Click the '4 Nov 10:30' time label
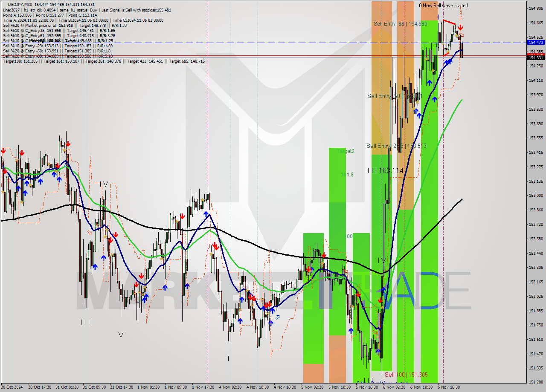The width and height of the screenshot is (546, 392). click(258, 387)
